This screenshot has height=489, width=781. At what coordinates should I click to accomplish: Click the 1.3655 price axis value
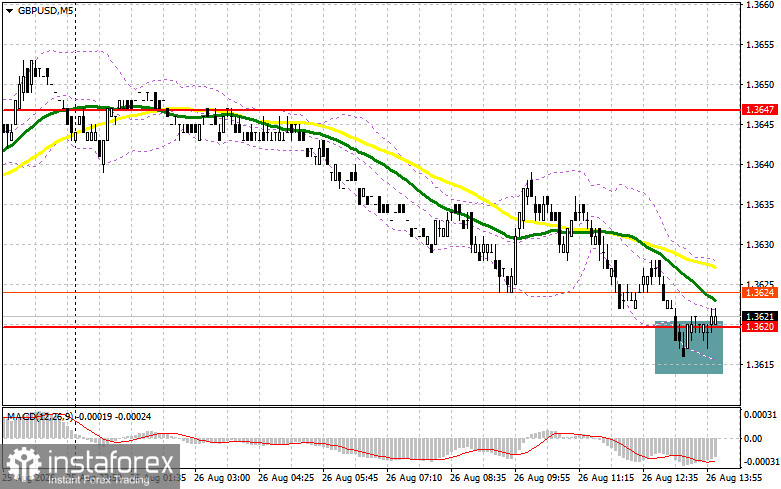[x=760, y=44]
